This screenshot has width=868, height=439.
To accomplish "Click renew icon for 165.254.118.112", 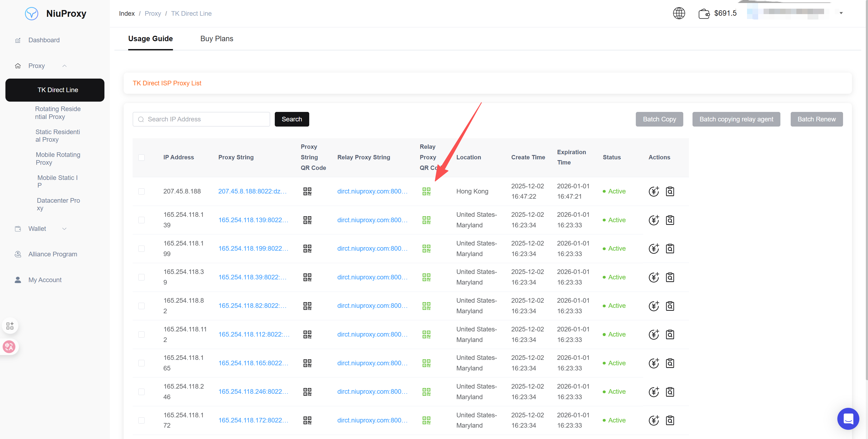I will click(654, 334).
